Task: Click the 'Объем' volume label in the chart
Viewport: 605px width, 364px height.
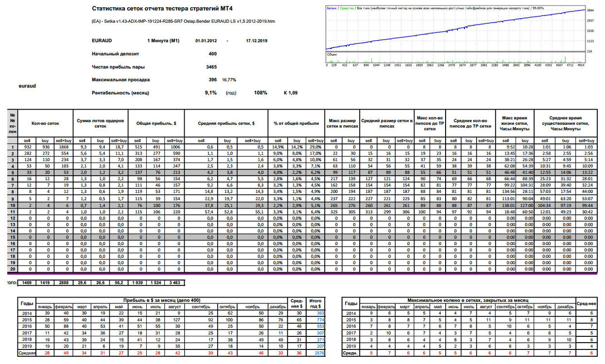Action: pyautogui.click(x=332, y=54)
